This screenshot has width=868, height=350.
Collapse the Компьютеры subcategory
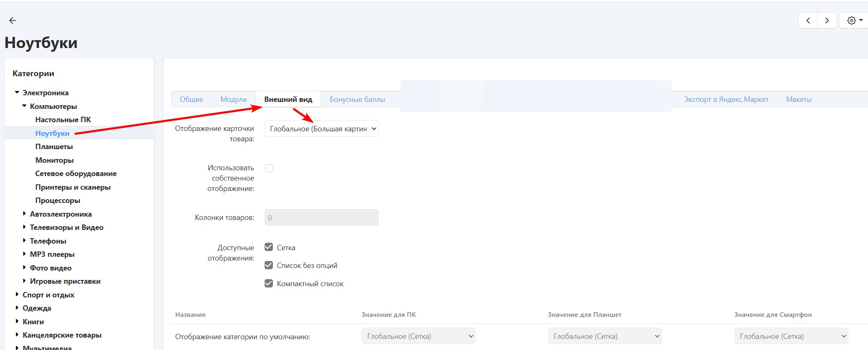point(24,106)
